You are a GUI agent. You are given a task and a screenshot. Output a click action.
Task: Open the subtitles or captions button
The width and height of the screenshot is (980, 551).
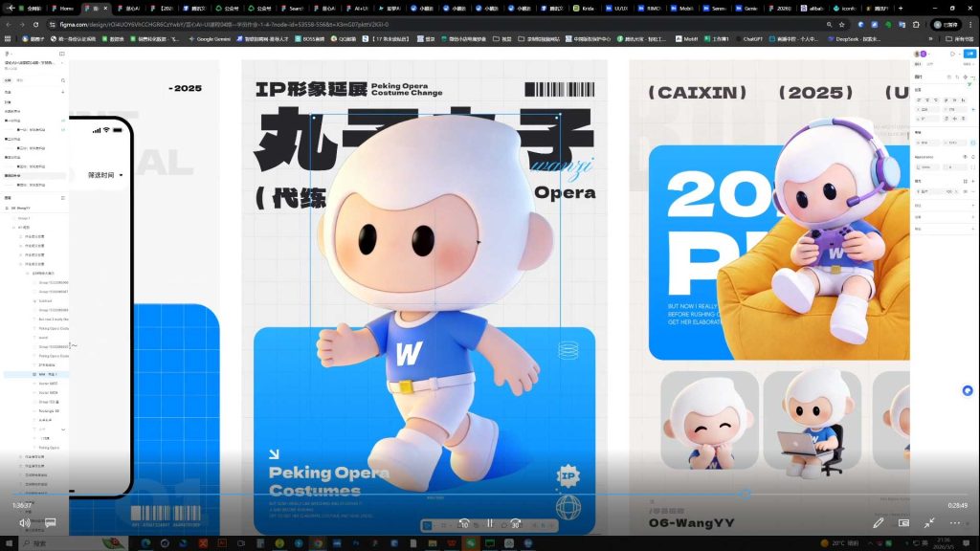[x=51, y=522]
